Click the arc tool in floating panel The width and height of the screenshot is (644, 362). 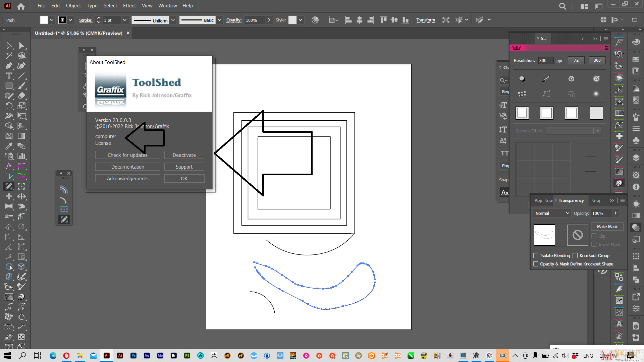point(63,200)
